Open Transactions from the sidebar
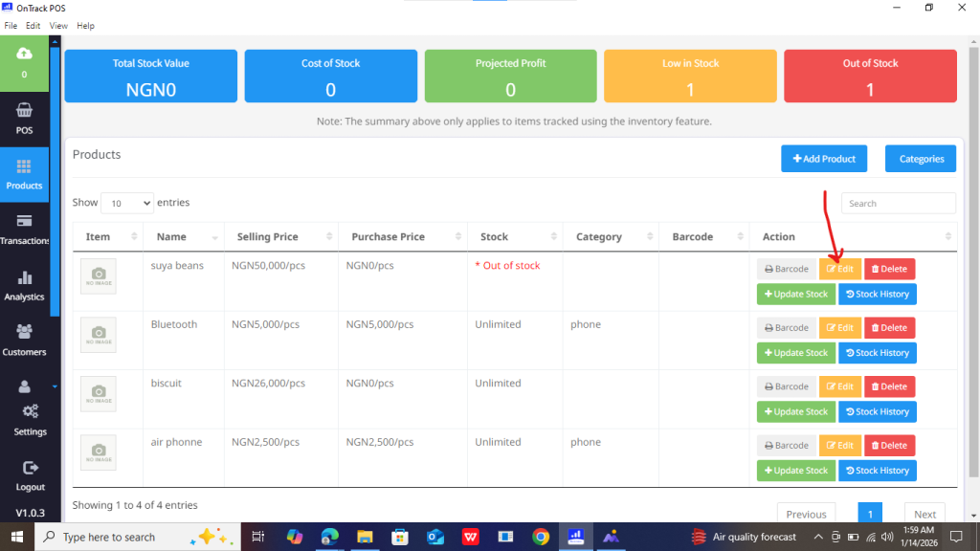980x551 pixels. click(24, 221)
